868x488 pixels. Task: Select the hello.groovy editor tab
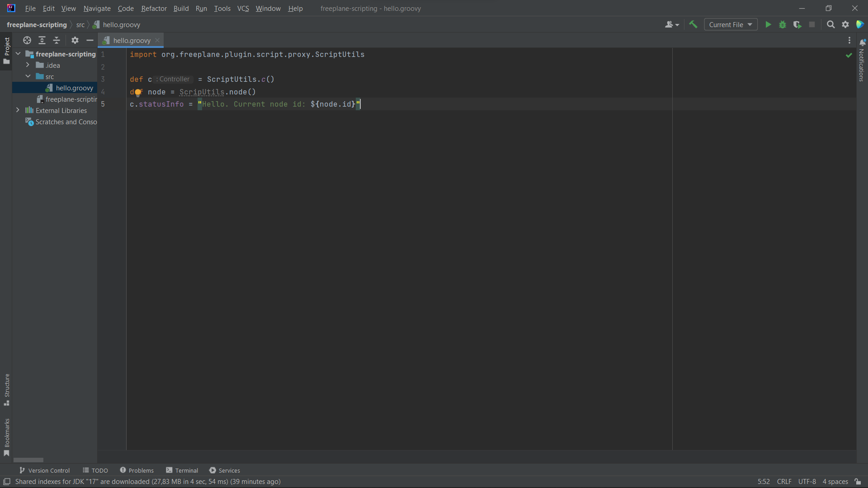[x=131, y=40]
